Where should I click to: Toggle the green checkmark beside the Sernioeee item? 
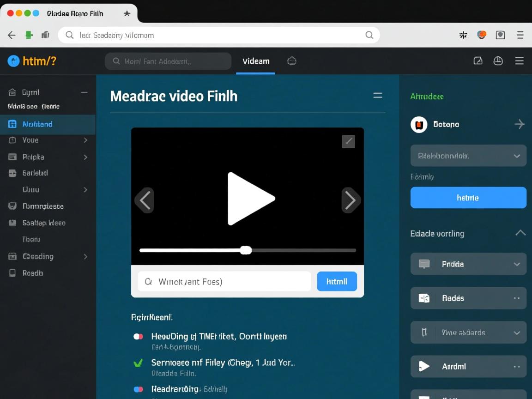click(138, 363)
